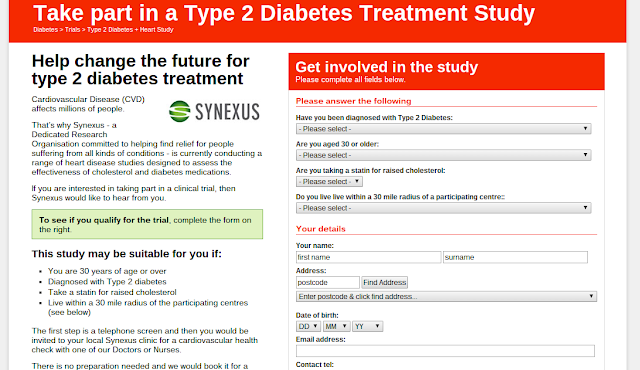The width and height of the screenshot is (640, 370).
Task: Click the surname input field
Action: tap(516, 257)
